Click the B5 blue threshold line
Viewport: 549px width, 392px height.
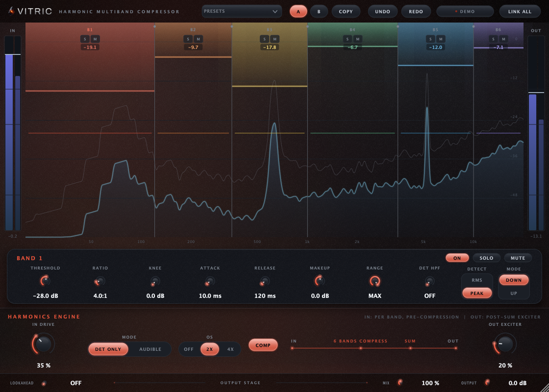click(x=436, y=65)
